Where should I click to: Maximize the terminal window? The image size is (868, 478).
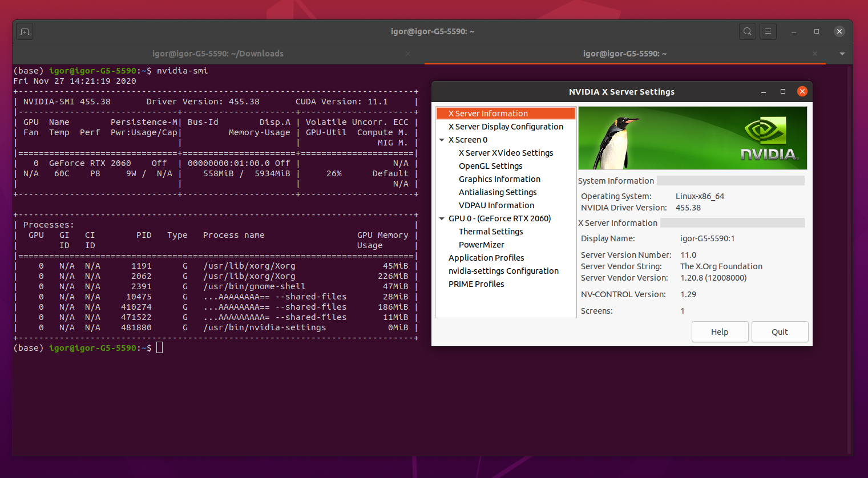[x=817, y=31]
